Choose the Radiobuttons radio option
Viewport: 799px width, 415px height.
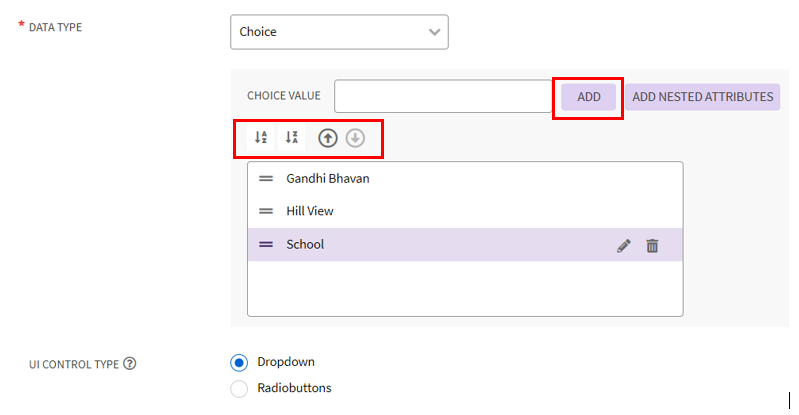(x=239, y=388)
